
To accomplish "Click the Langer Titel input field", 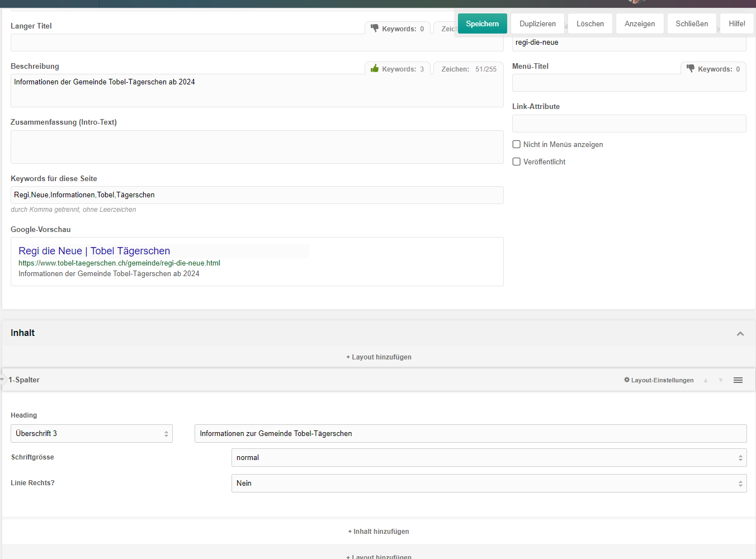I will pyautogui.click(x=257, y=42).
